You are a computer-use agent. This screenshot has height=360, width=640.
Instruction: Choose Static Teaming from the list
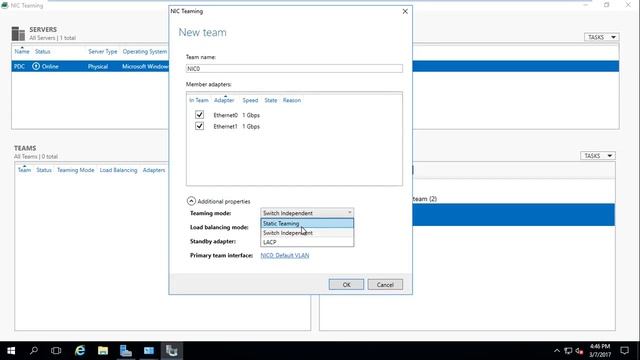[307, 223]
